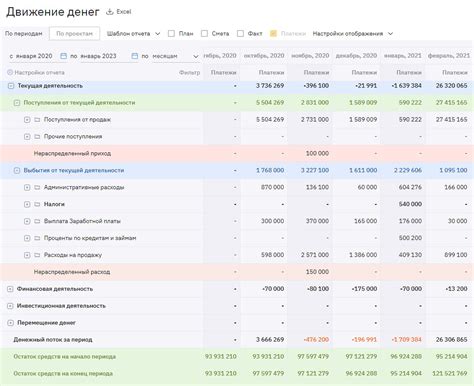Click the 100 000 нераспределенный приход value
This screenshot has width=474, height=386.
pyautogui.click(x=317, y=153)
